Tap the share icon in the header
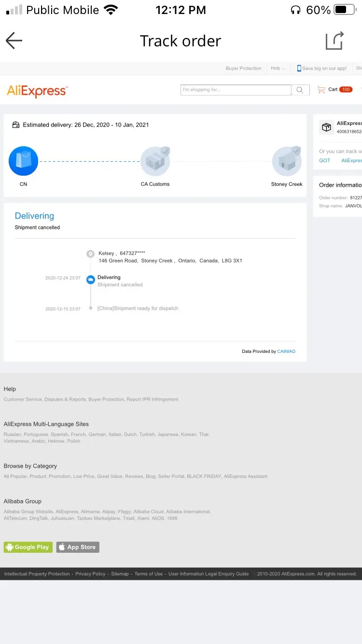Screen dimensions: 362x644 335,41
